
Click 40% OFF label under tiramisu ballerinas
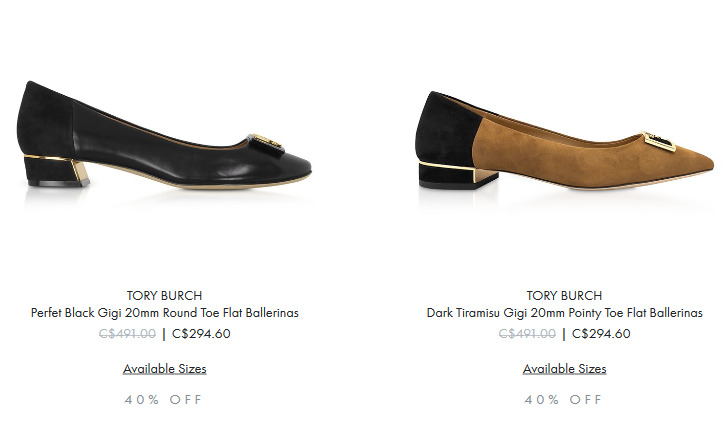[x=564, y=399]
